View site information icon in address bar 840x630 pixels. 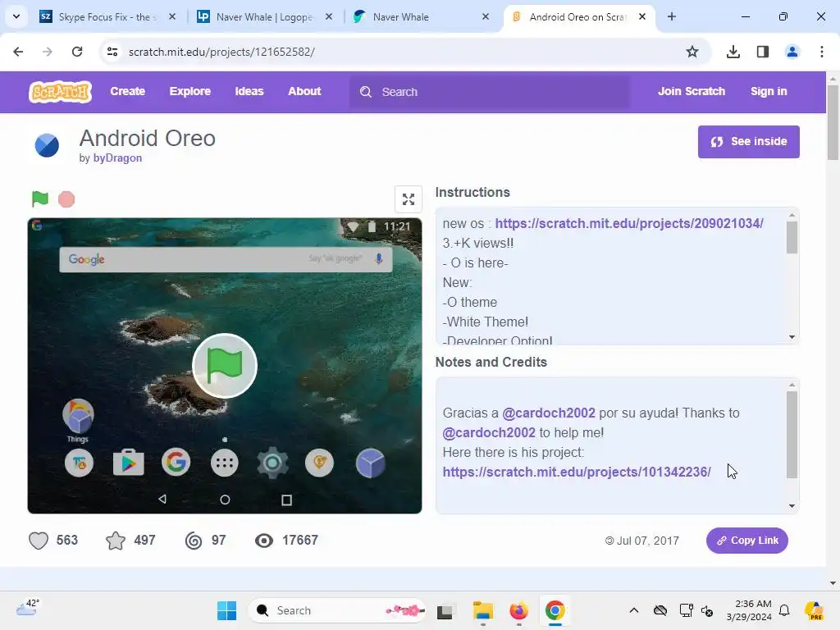pos(112,52)
